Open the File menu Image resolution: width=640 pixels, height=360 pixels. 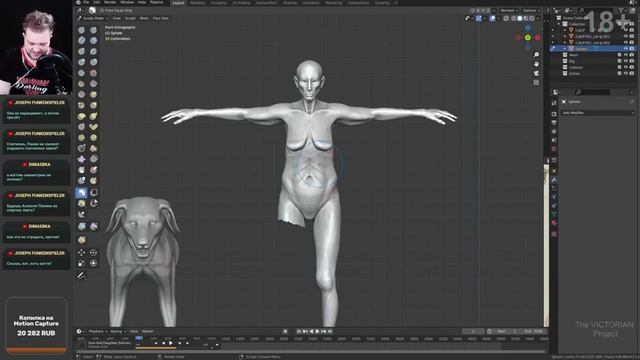pyautogui.click(x=86, y=2)
